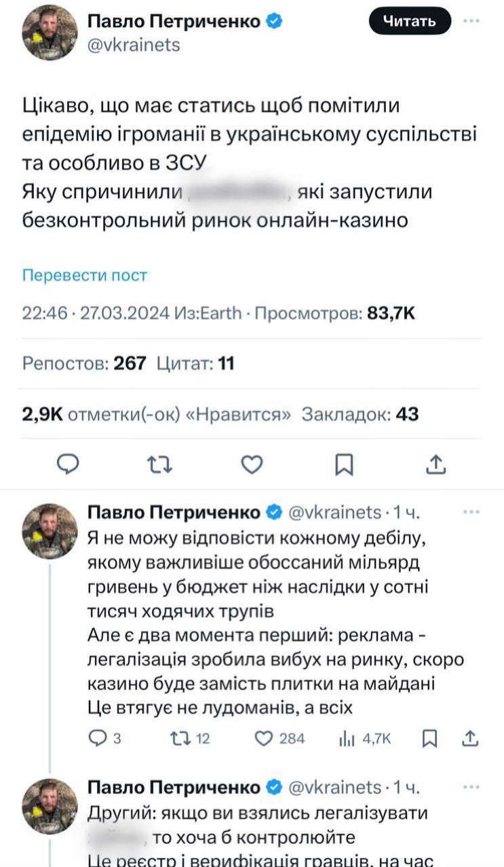The image size is (504, 867).
Task: Repost the main post via retweet icon
Action: (160, 464)
